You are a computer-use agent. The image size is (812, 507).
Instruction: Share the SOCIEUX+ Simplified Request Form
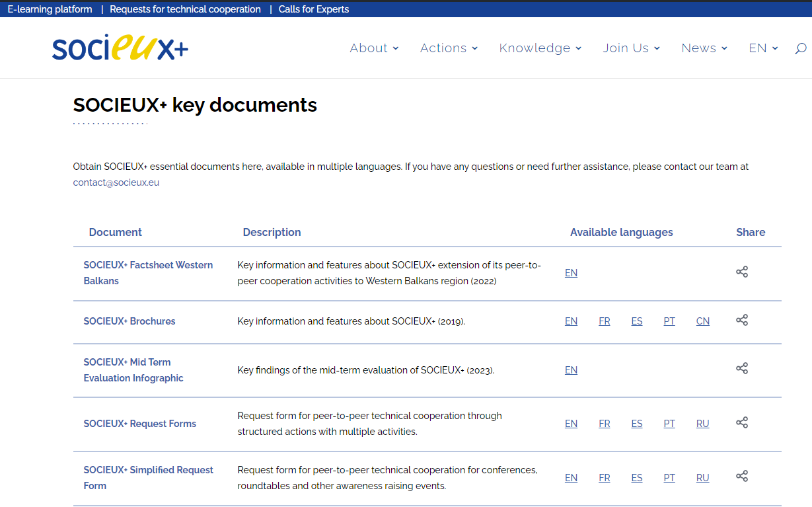click(x=741, y=475)
